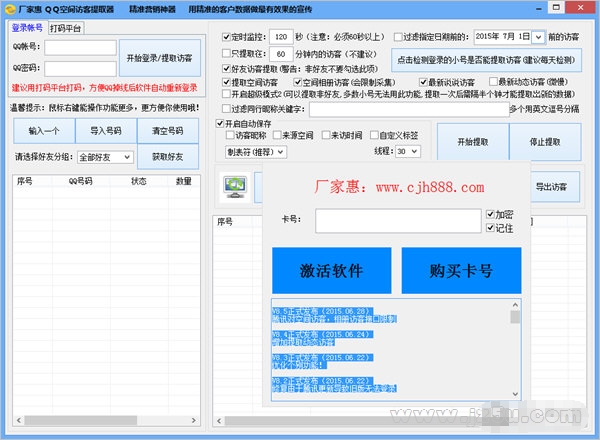Open the date picker dropdown arrow
Viewport: 600px width, 440px height.
pyautogui.click(x=538, y=37)
